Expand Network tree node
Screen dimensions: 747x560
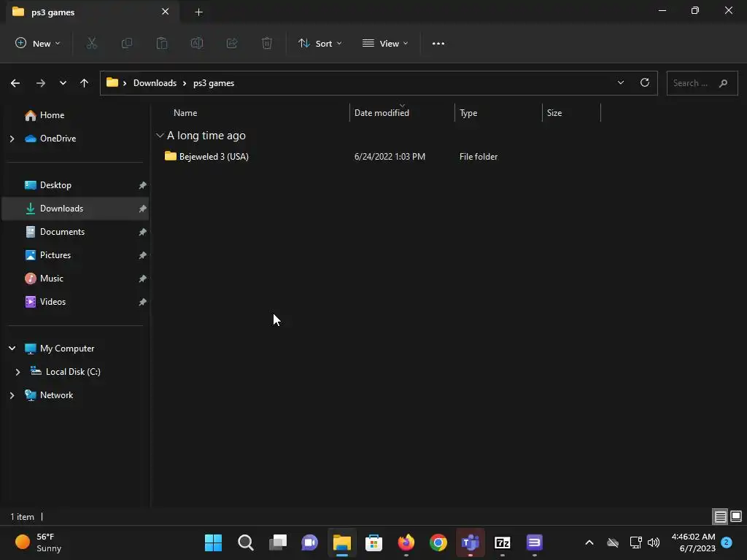click(12, 395)
